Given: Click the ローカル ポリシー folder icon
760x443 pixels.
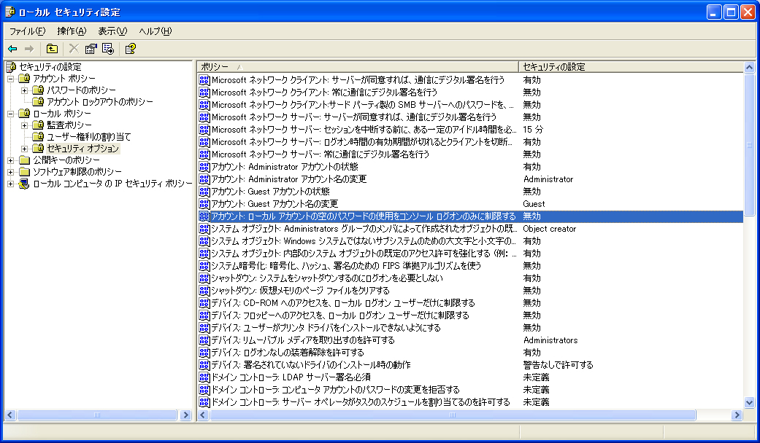Looking at the screenshot, I should [x=24, y=113].
